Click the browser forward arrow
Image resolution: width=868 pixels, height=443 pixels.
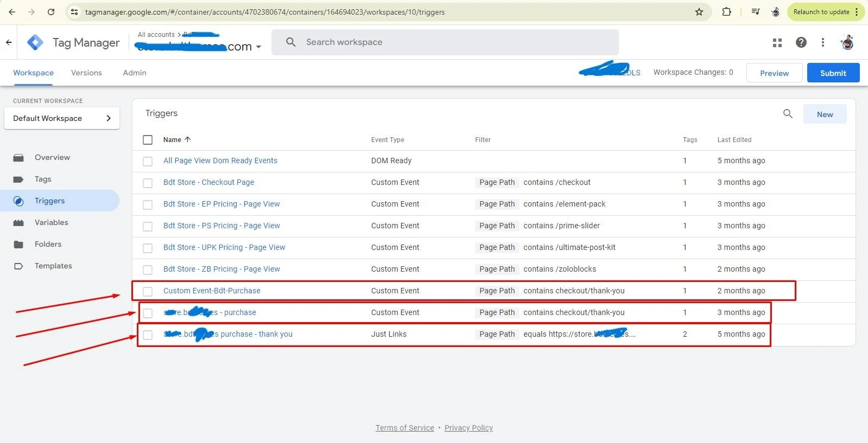pos(31,12)
